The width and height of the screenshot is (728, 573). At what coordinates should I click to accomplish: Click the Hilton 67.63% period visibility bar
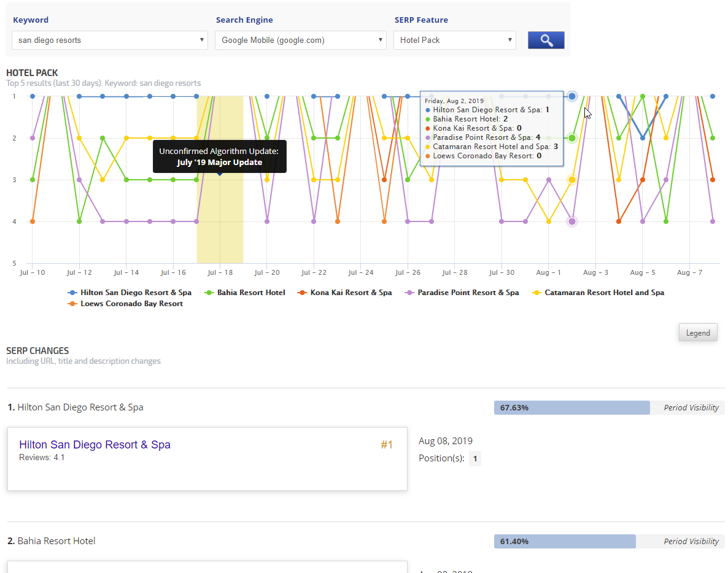click(x=571, y=407)
